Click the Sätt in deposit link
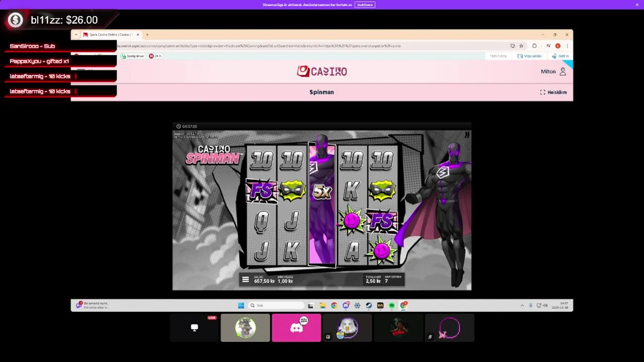Image resolution: width=644 pixels, height=362 pixels. (x=560, y=56)
